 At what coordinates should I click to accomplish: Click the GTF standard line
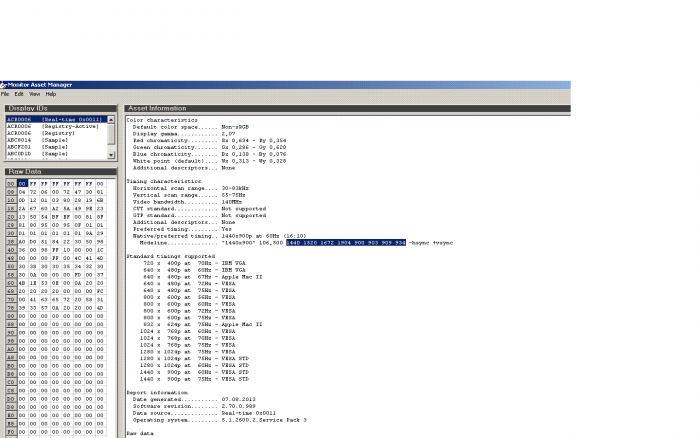[199, 215]
